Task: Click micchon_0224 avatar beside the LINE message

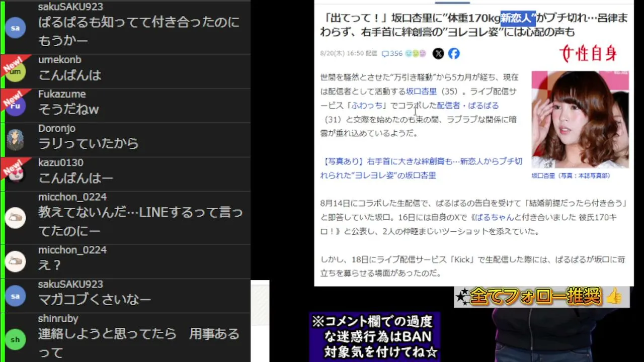Action: (x=15, y=218)
